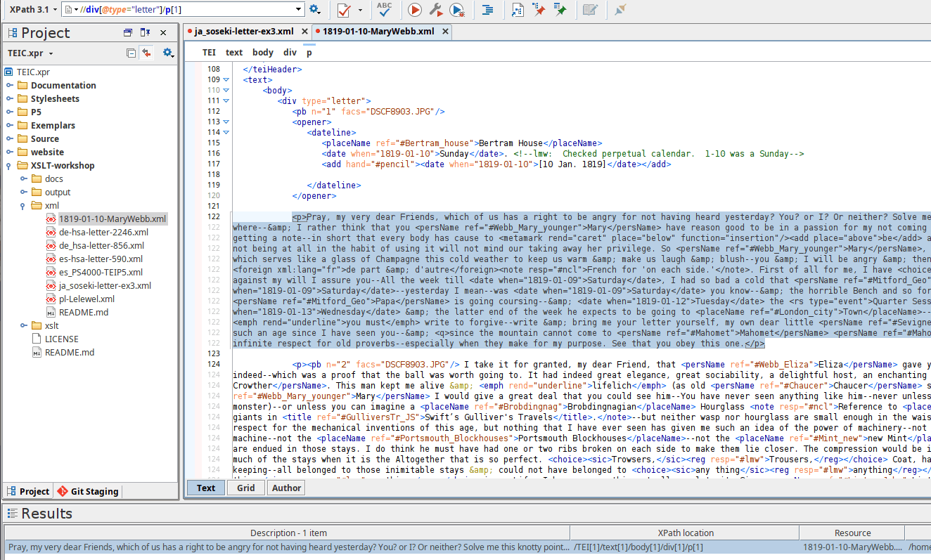Sort results by Resource column

(852, 533)
